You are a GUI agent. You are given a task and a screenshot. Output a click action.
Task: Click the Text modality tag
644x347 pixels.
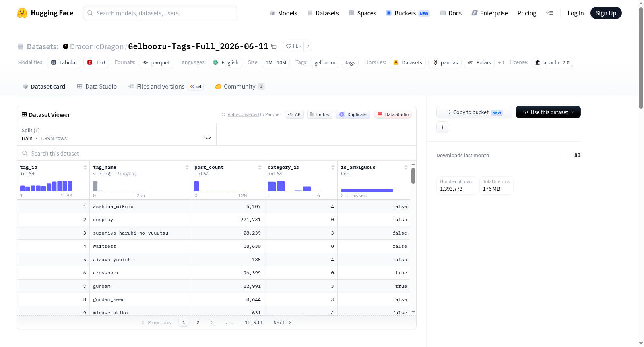(x=96, y=62)
